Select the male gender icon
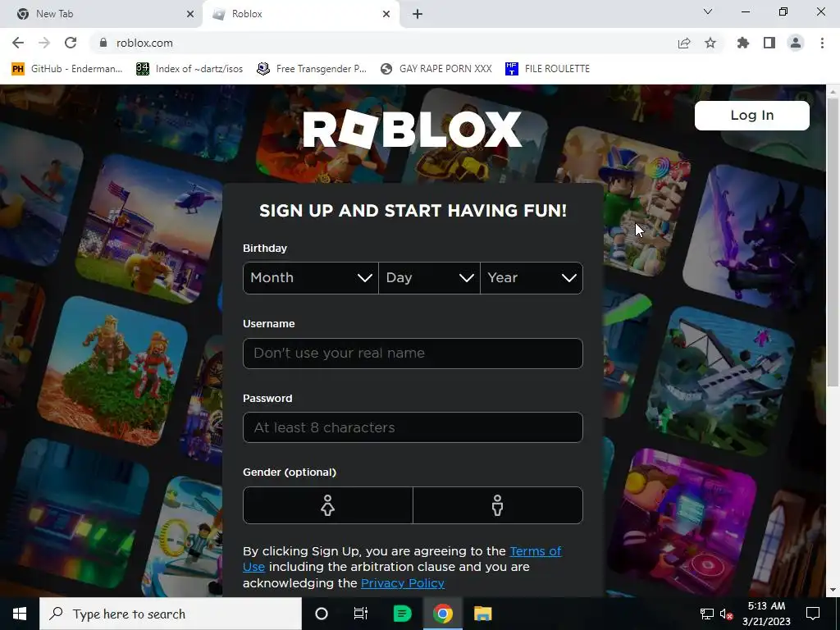This screenshot has width=840, height=630. click(x=498, y=505)
